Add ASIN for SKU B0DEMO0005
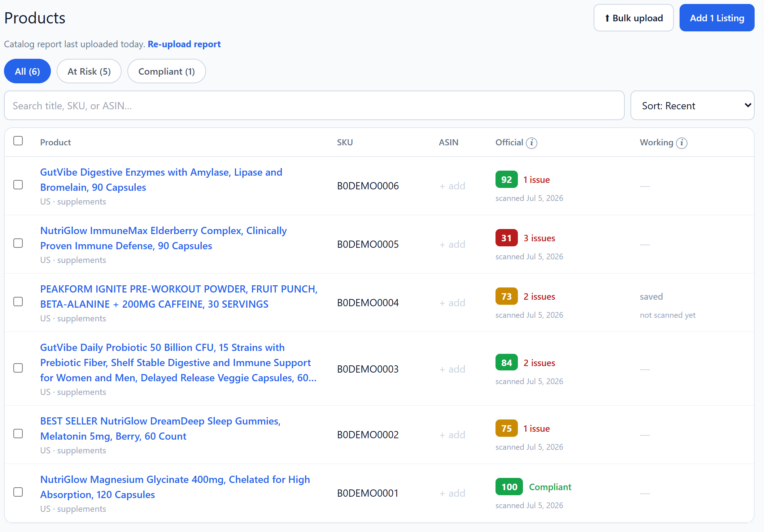The width and height of the screenshot is (764, 532). click(452, 245)
